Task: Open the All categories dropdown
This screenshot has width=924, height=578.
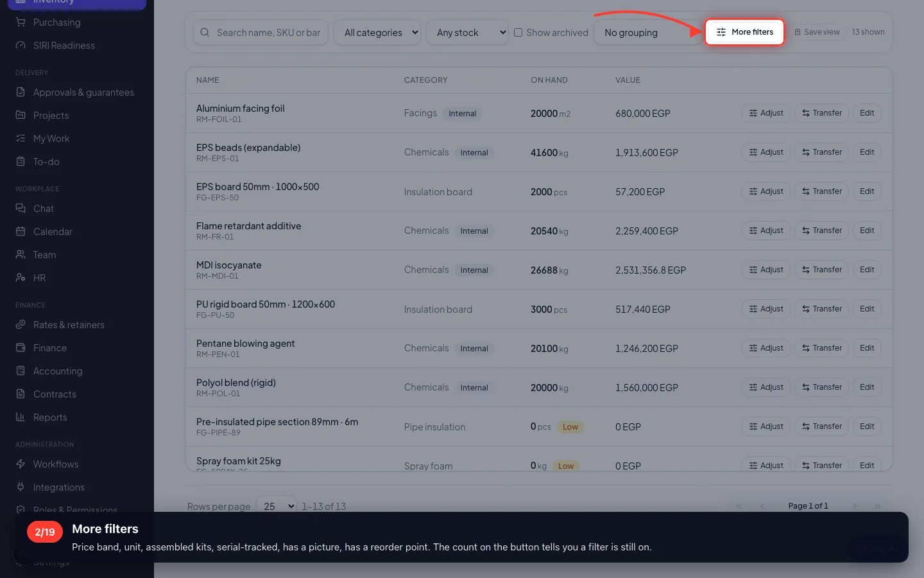Action: pyautogui.click(x=377, y=32)
